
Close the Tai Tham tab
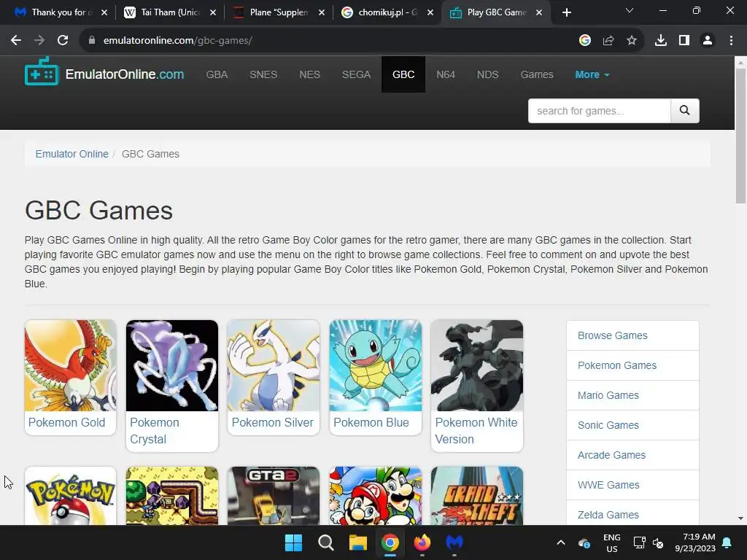pyautogui.click(x=213, y=12)
